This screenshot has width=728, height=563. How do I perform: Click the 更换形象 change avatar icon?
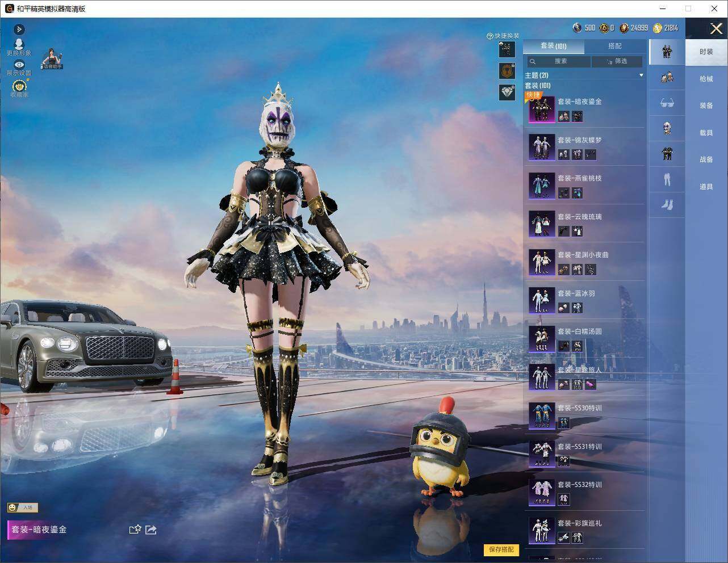(19, 48)
